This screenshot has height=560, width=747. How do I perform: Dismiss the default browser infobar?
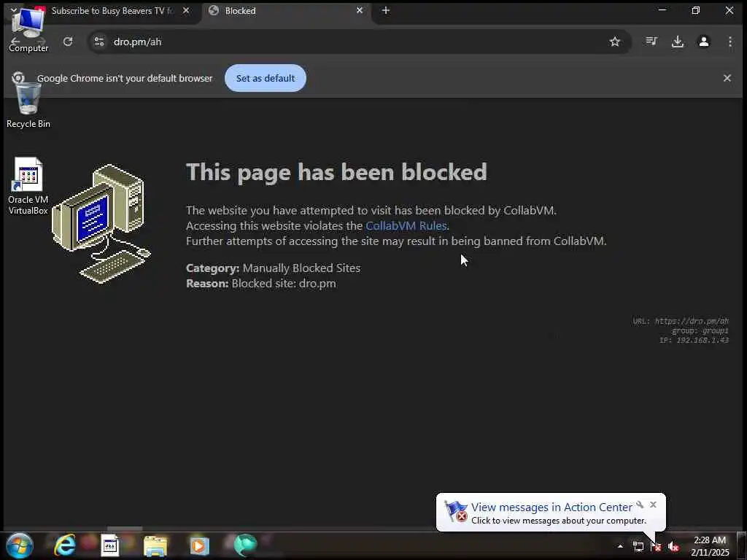point(727,78)
